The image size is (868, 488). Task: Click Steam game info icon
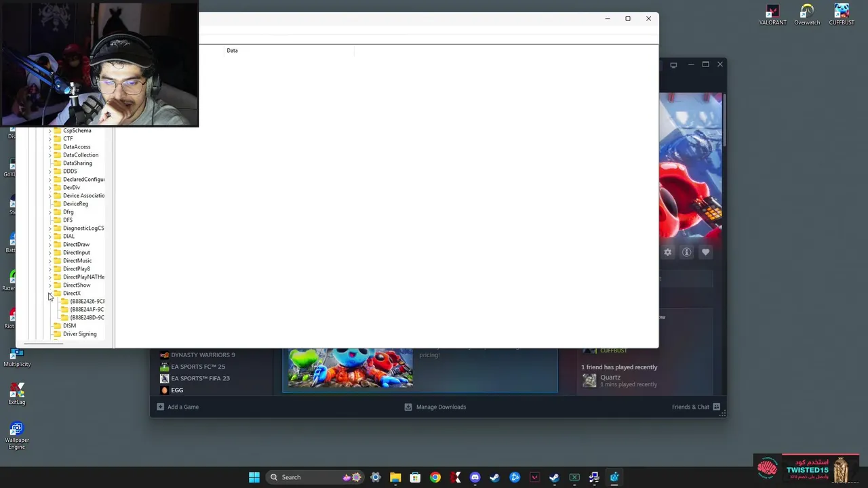[687, 252]
